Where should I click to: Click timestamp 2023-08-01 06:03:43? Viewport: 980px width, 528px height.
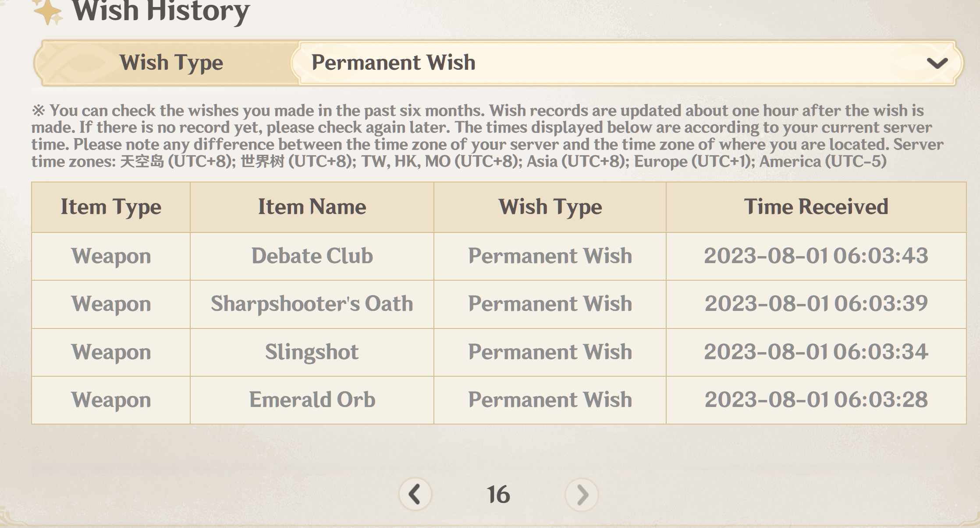click(816, 256)
